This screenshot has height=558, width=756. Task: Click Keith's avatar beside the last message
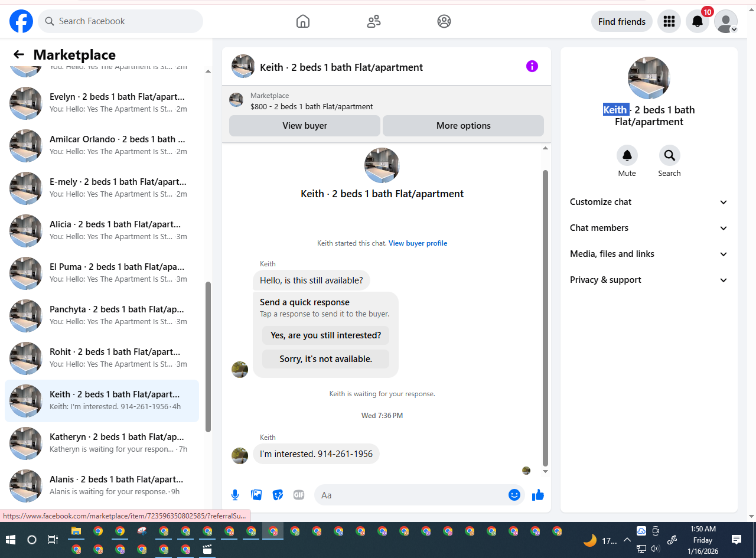click(240, 456)
